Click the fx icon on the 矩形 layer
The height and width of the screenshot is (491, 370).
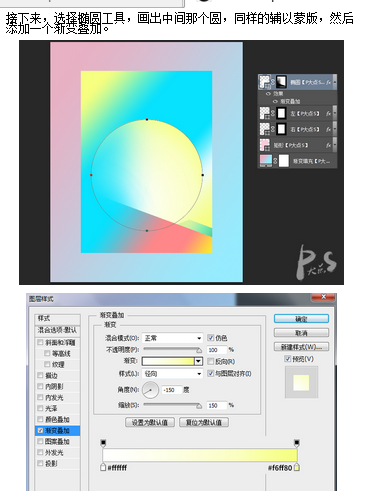tap(328, 145)
